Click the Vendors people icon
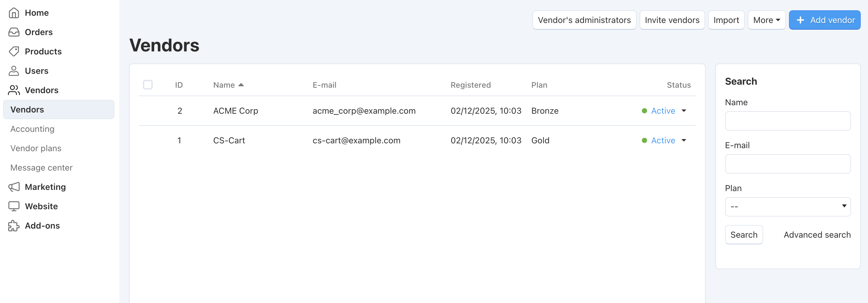The height and width of the screenshot is (303, 868). tap(14, 90)
